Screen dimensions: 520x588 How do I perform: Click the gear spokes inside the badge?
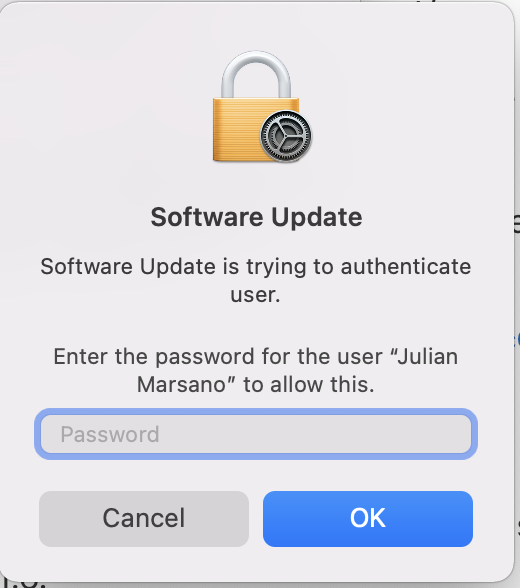[286, 136]
